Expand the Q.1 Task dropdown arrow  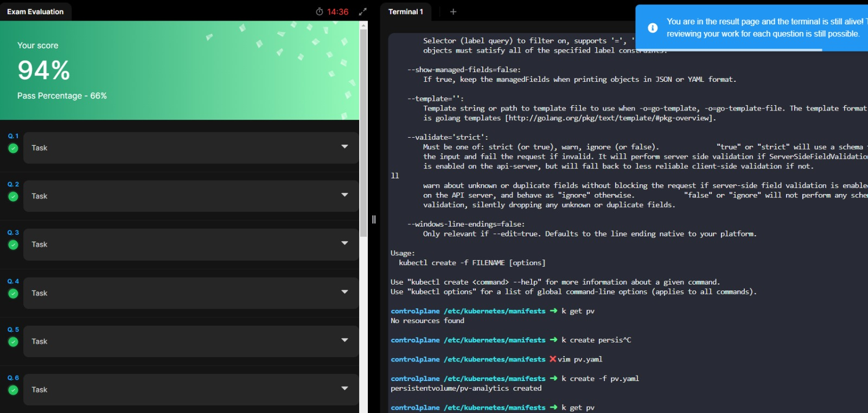click(x=344, y=147)
